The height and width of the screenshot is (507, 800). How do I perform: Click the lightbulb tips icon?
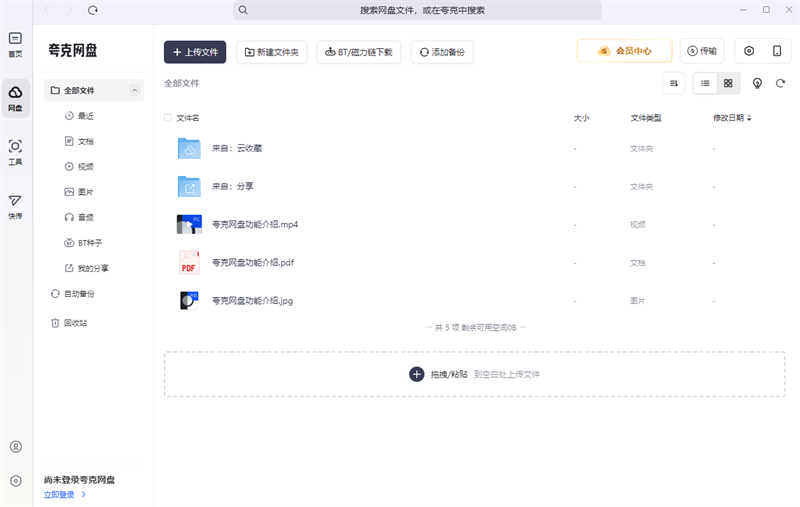757,83
